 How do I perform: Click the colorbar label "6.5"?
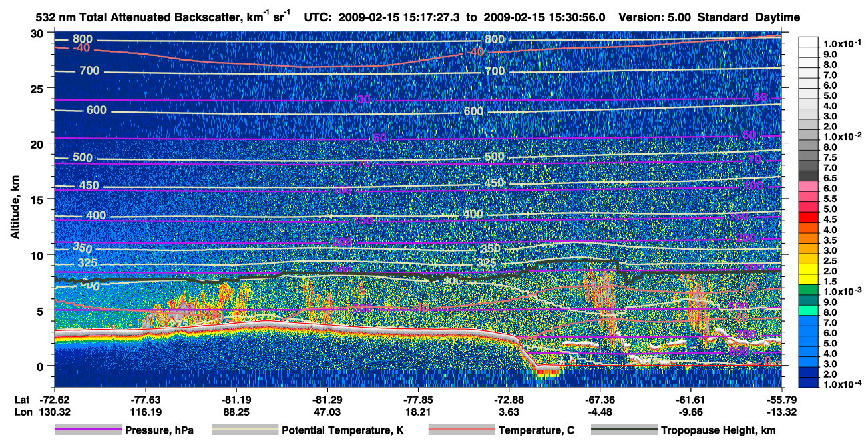pyautogui.click(x=830, y=178)
